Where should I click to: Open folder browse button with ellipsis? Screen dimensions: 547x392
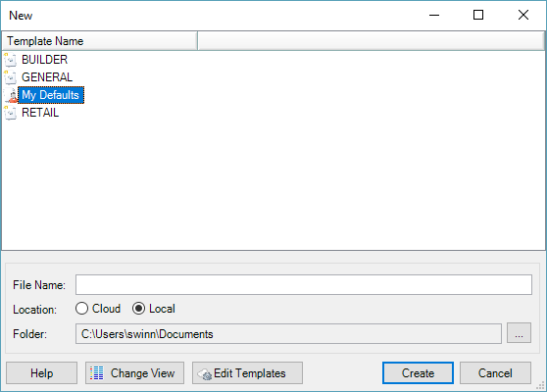[x=519, y=333]
